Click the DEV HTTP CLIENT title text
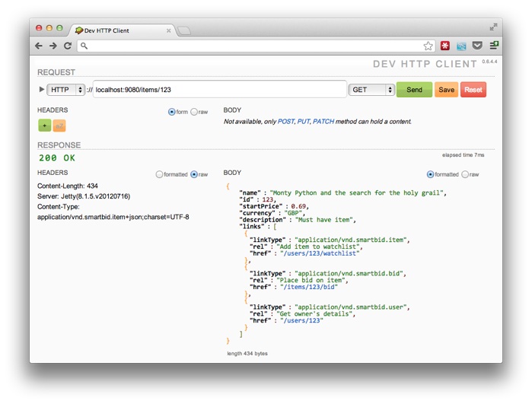This screenshot has width=532, height=404. pyautogui.click(x=425, y=64)
